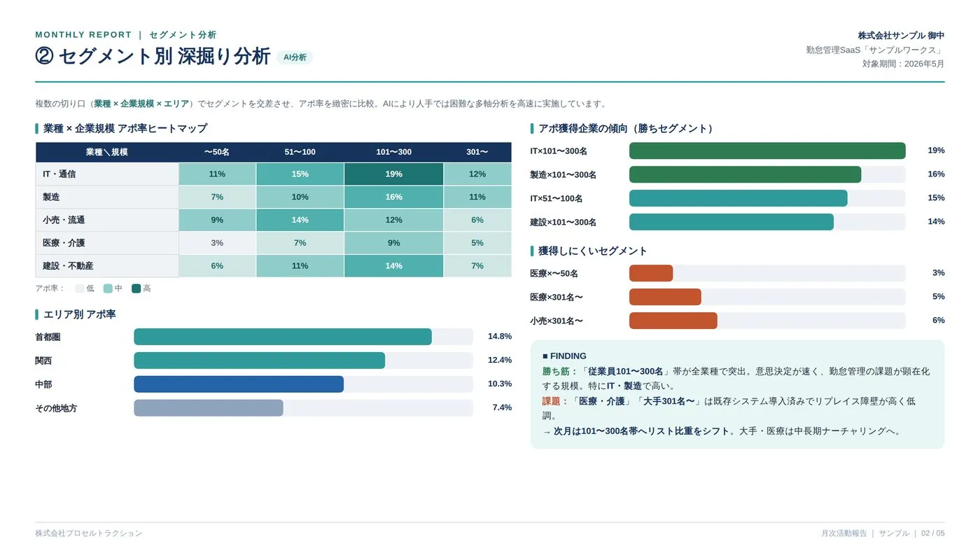
Task: Select the 14% cell in 建設・不動産 row
Action: pos(393,266)
